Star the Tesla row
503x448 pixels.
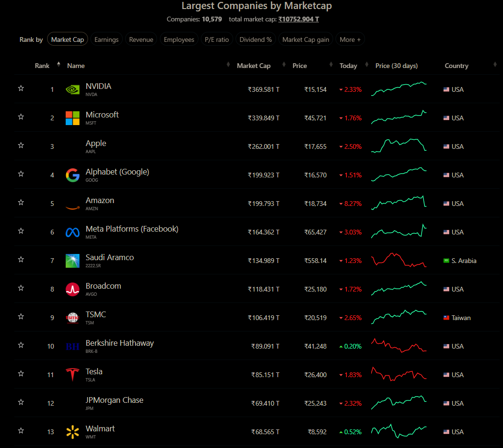[21, 374]
